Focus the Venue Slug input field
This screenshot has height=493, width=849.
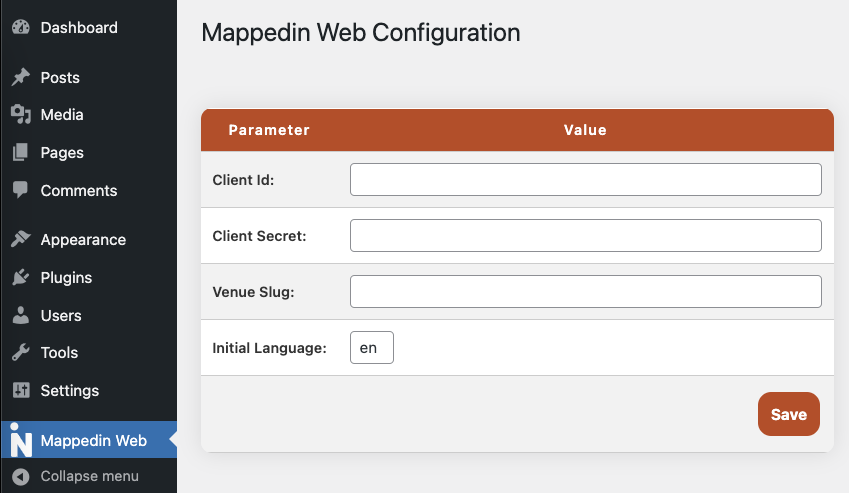coord(586,292)
